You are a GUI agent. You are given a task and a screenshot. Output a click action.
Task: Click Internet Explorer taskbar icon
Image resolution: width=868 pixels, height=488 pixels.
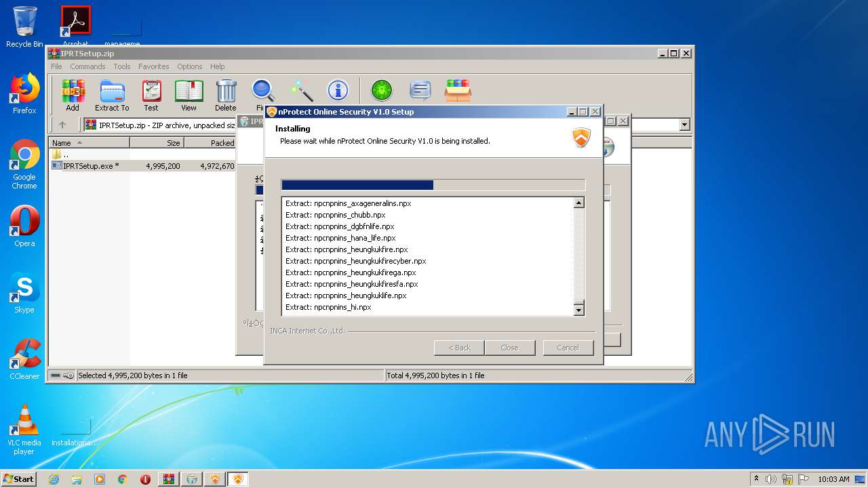[x=54, y=479]
